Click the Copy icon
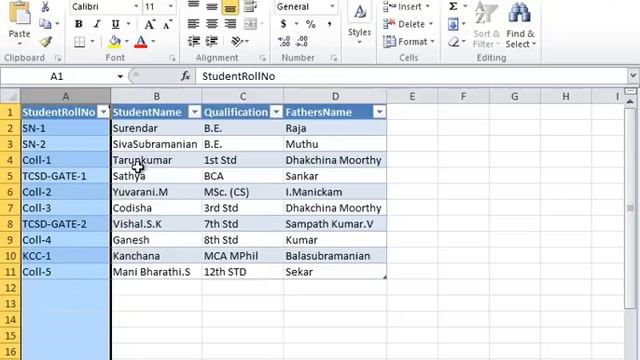Image resolution: width=640 pixels, height=360 pixels. [45, 24]
